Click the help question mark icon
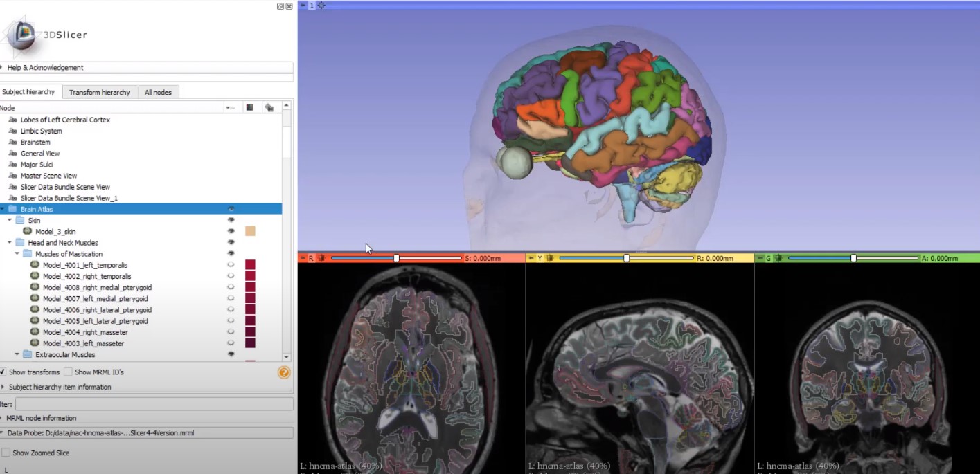980x474 pixels. click(x=283, y=372)
